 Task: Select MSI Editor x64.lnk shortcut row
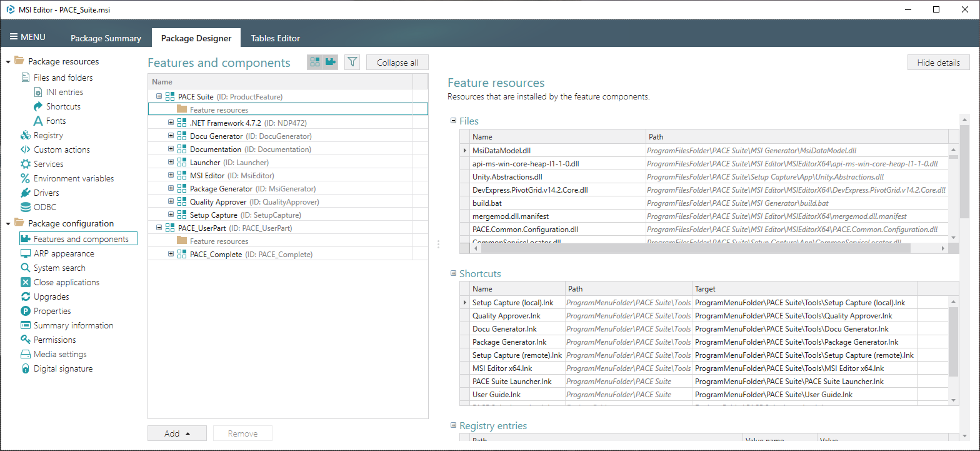[x=704, y=368]
